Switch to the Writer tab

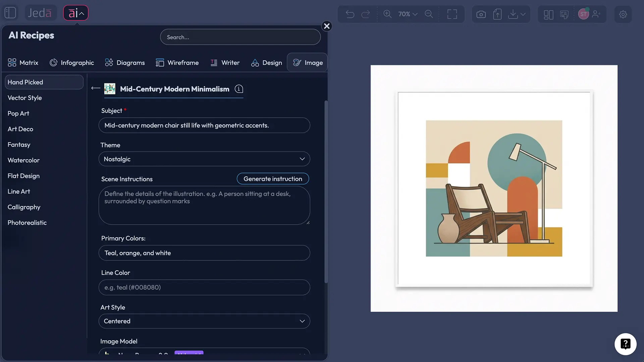225,63
